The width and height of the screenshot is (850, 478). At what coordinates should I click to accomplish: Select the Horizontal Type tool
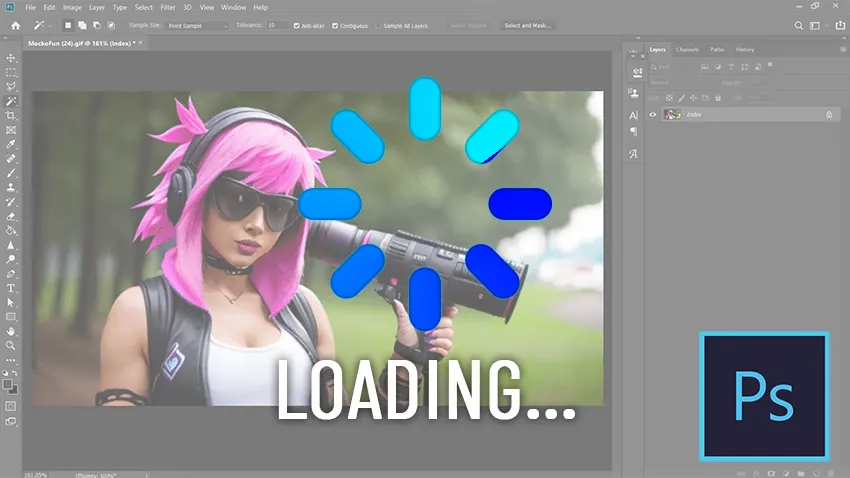click(11, 288)
